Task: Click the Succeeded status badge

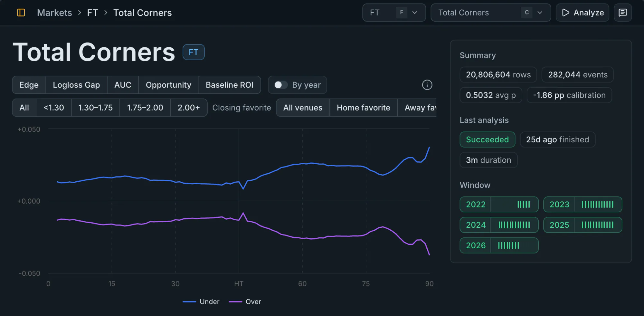Action: pyautogui.click(x=487, y=139)
